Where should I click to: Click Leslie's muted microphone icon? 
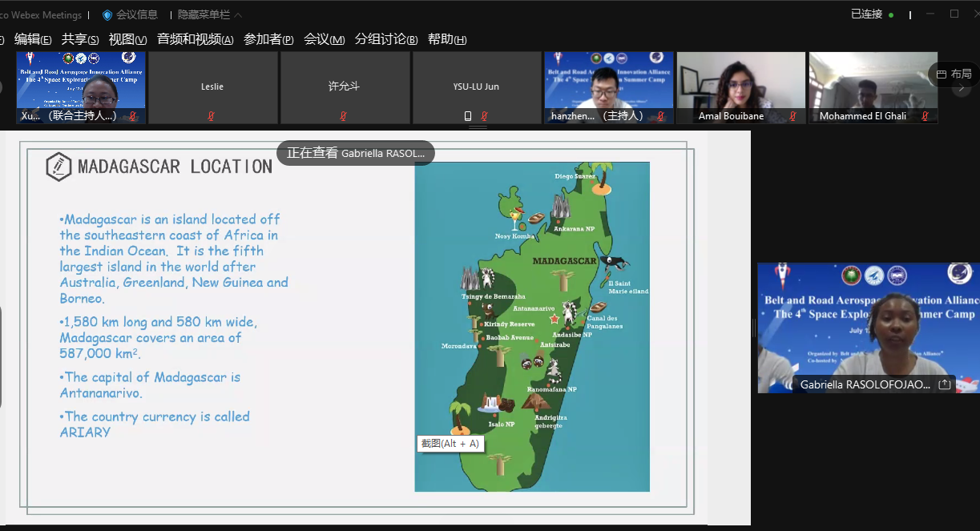[x=212, y=116]
